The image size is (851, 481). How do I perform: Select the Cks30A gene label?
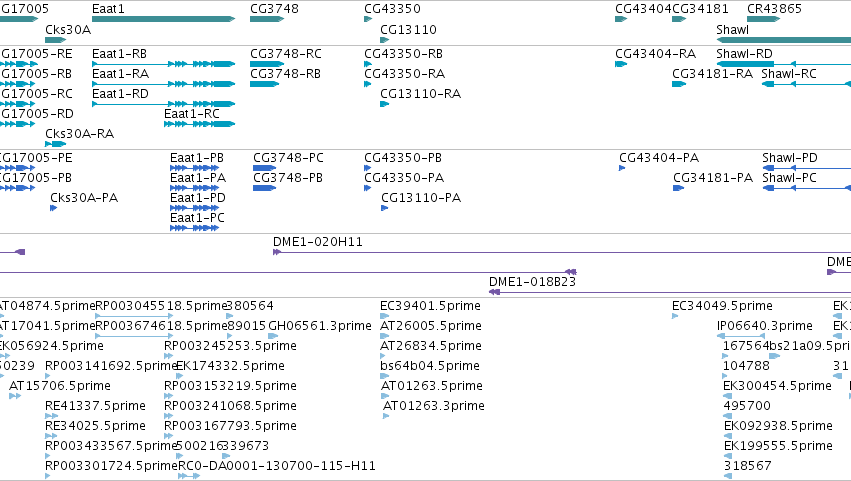[68, 30]
